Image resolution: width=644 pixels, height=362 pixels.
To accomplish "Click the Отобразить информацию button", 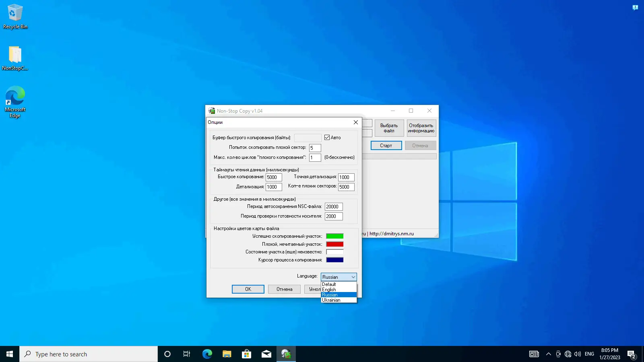I will pos(421,128).
